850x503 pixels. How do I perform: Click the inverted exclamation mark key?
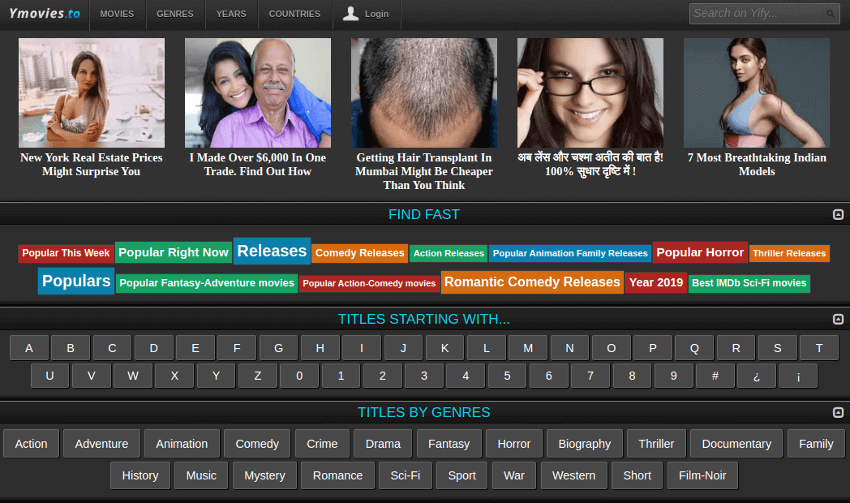click(x=799, y=376)
